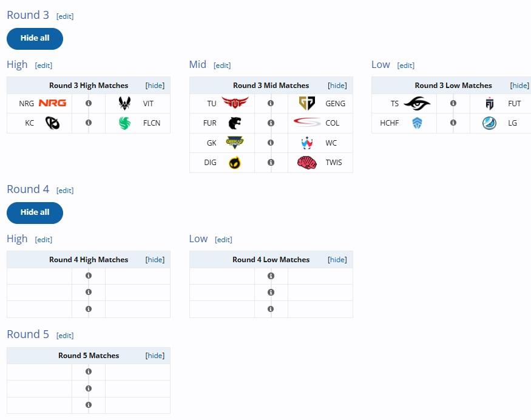Open info icon for TS vs FUT
This screenshot has width=531, height=420.
tap(453, 103)
